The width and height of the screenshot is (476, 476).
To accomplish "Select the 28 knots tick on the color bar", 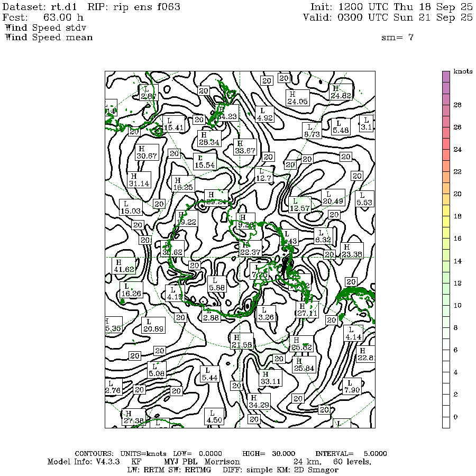I will pyautogui.click(x=457, y=105).
